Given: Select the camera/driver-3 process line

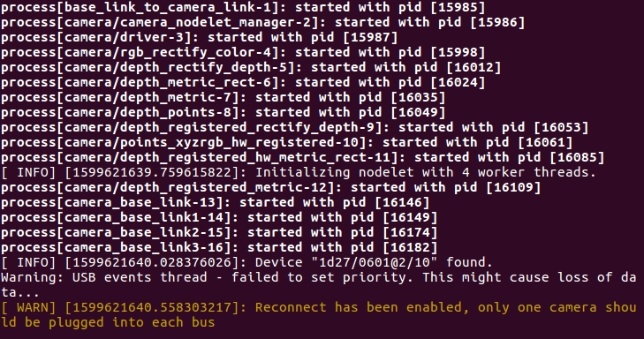Looking at the screenshot, I should [199, 37].
